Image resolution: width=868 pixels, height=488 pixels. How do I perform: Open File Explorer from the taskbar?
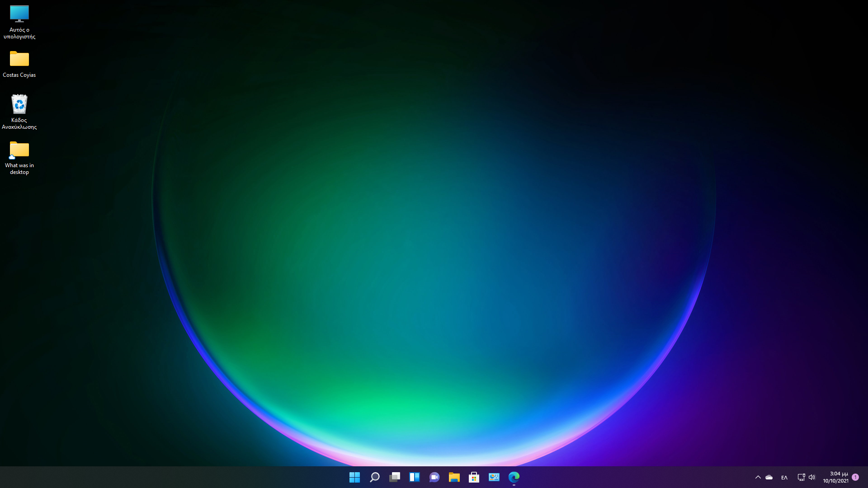[x=454, y=477]
